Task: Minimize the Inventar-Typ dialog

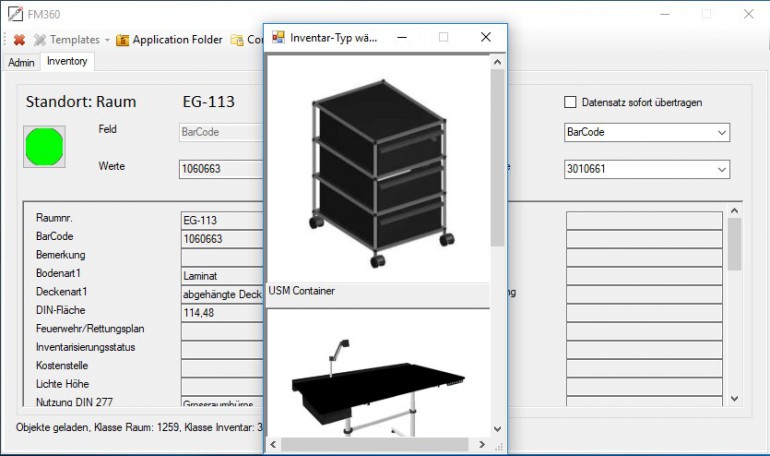Action: coord(402,37)
